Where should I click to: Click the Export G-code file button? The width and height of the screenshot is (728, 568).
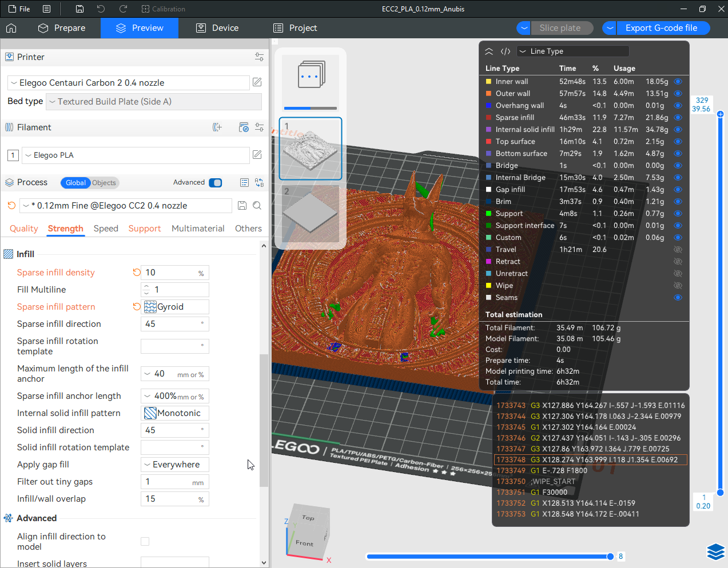coord(662,28)
